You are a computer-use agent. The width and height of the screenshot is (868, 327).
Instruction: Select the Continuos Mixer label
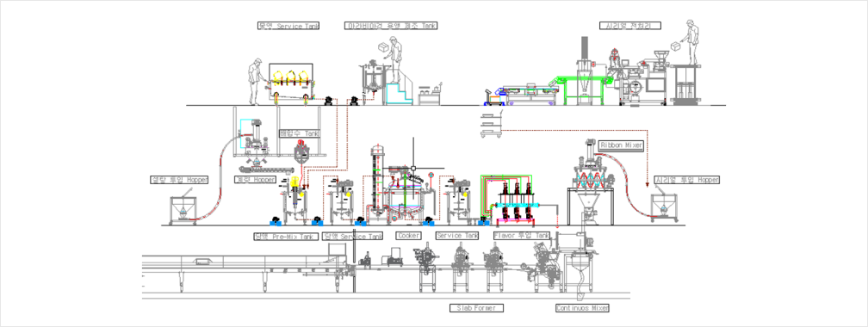coord(582,307)
